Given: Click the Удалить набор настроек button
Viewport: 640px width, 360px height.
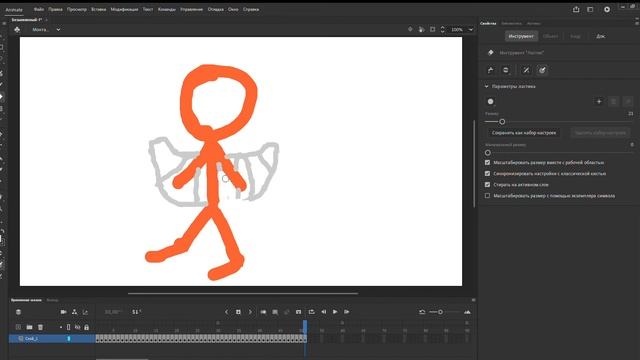Looking at the screenshot, I should 600,133.
